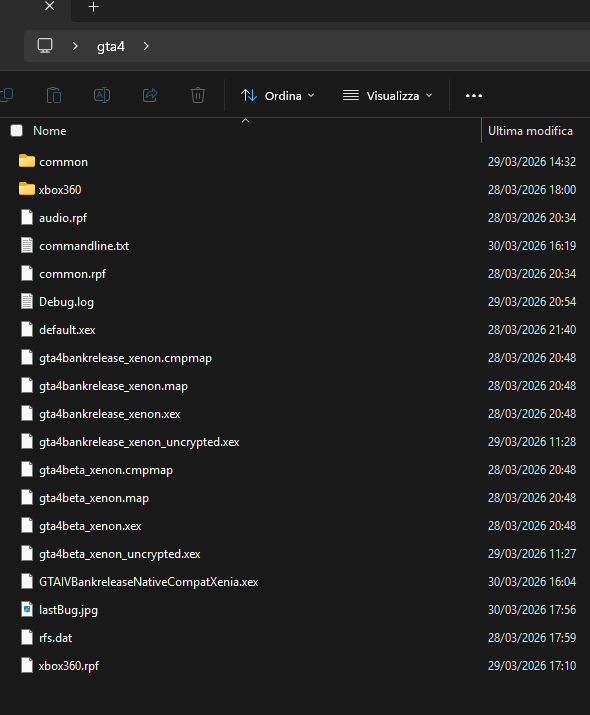Click the file name 'commandline.txt'
This screenshot has height=715, width=590.
pos(84,246)
